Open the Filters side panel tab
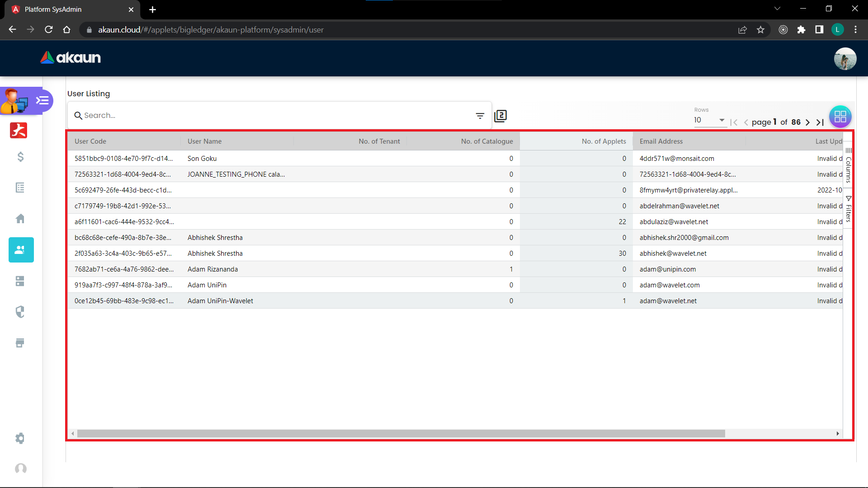 pyautogui.click(x=849, y=209)
